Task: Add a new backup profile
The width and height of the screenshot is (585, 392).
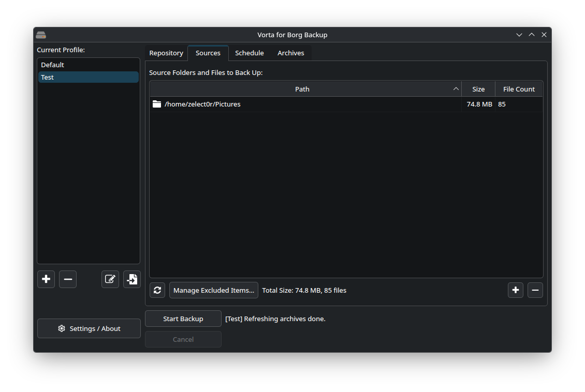Action: tap(46, 279)
